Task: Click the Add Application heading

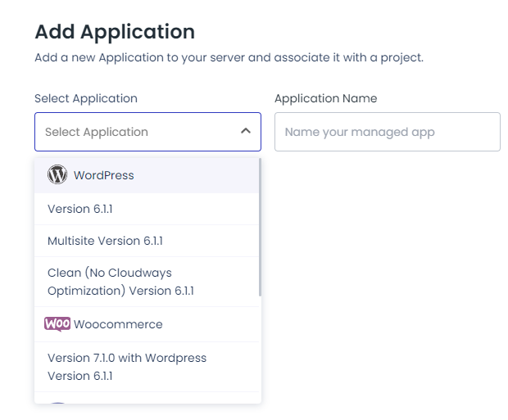Action: [x=115, y=32]
